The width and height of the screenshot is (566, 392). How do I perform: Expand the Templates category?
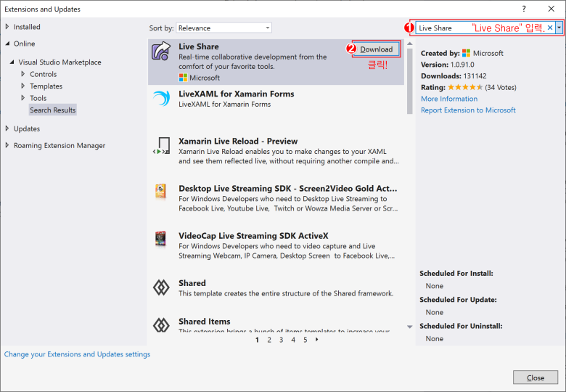tap(22, 86)
